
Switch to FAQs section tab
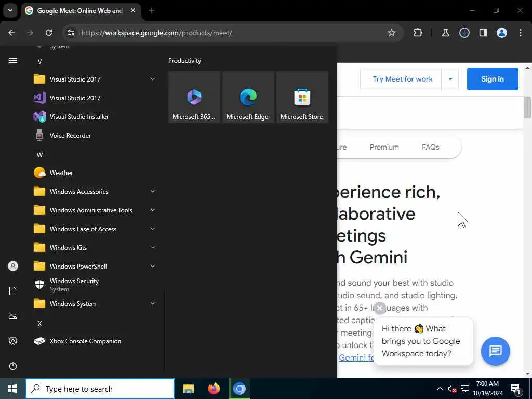[x=431, y=147]
